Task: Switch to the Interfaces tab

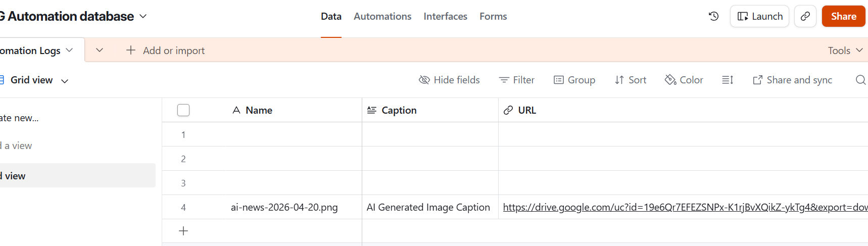Action: tap(445, 16)
